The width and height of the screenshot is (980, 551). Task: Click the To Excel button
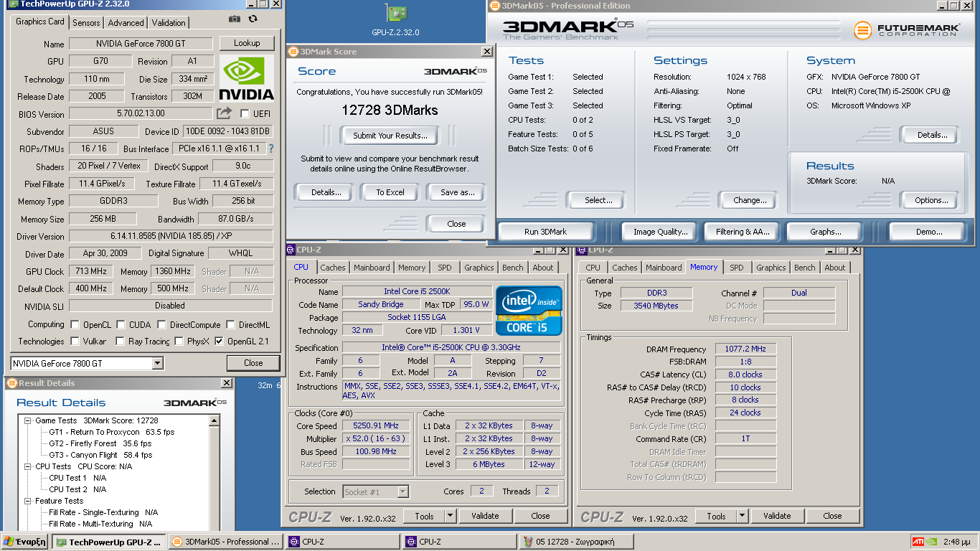[x=390, y=192]
